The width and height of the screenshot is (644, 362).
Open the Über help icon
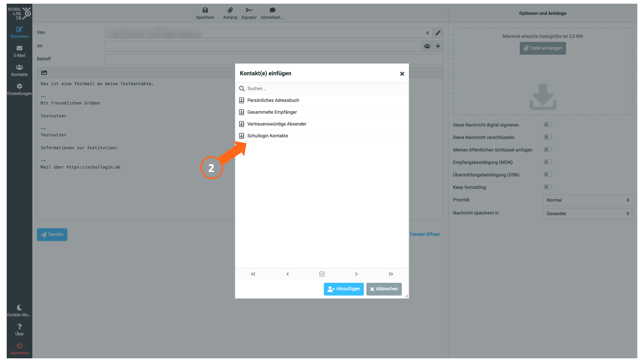[x=19, y=326]
